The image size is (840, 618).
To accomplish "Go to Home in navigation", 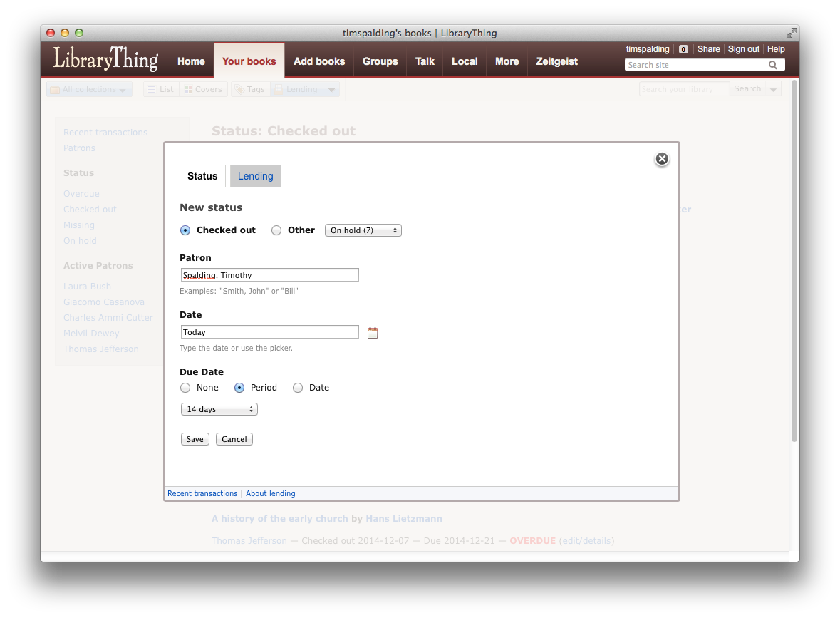I will 191,61.
